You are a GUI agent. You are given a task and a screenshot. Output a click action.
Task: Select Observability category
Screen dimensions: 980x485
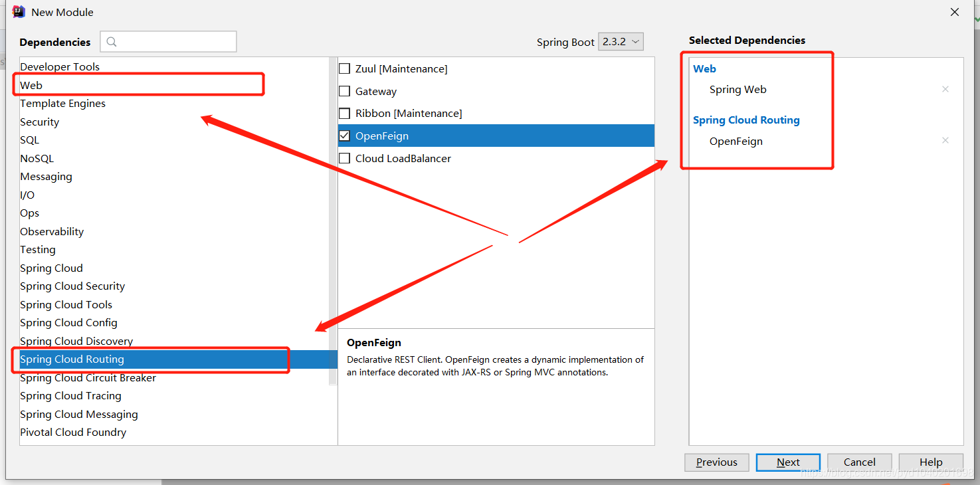pos(52,231)
